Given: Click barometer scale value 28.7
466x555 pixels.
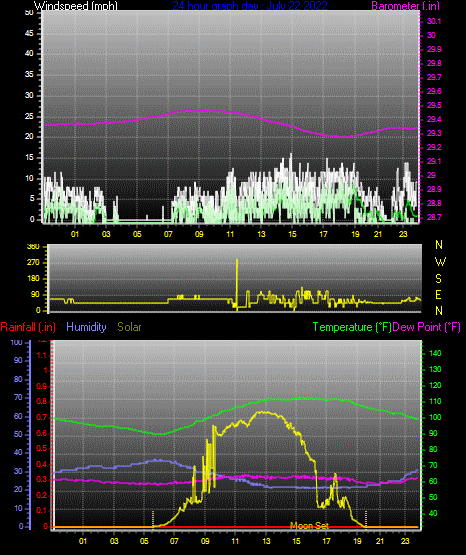Looking at the screenshot, I should 434,217.
